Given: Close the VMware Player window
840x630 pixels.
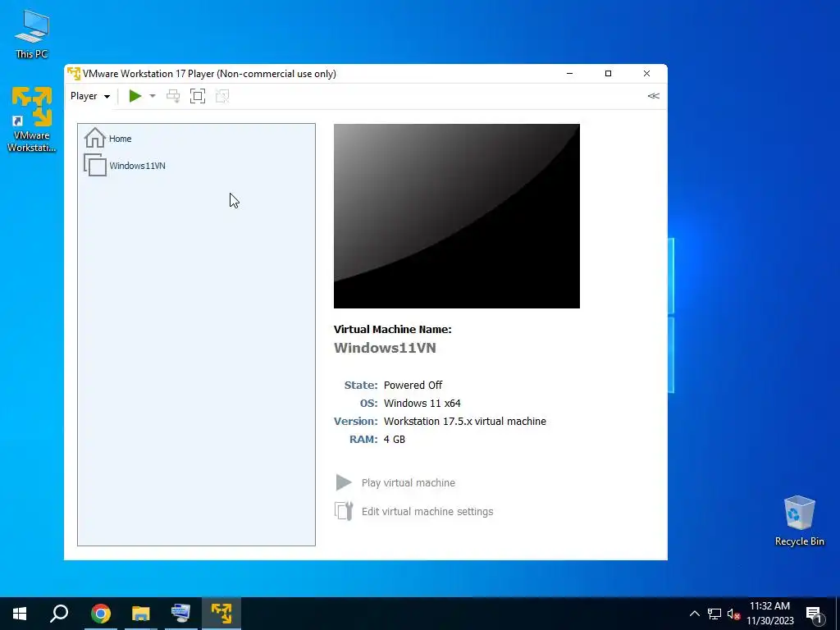Looking at the screenshot, I should click(x=646, y=73).
